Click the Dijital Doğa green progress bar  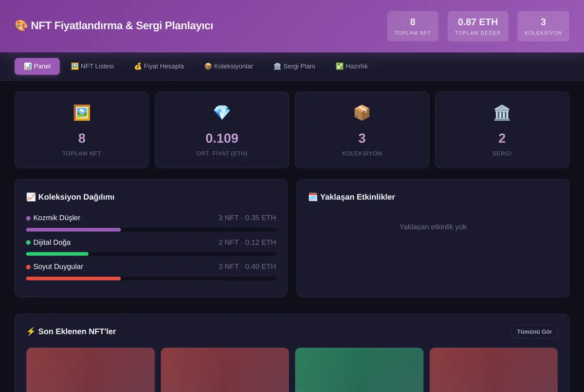click(57, 254)
